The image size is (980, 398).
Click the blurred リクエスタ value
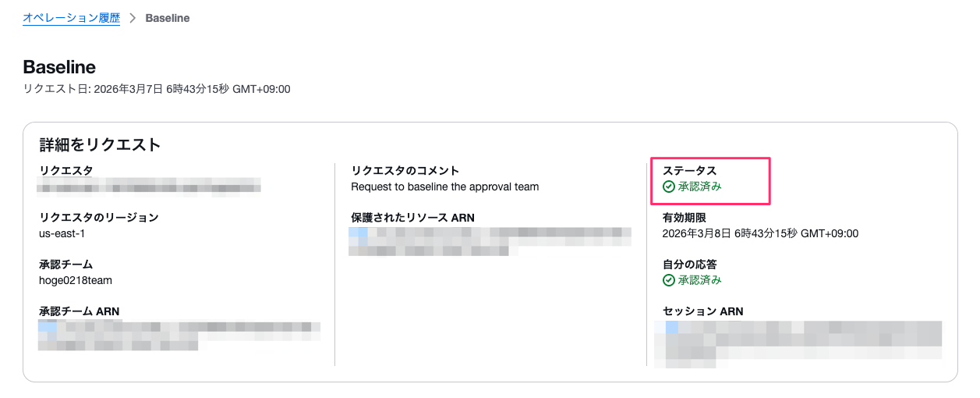coord(149,187)
